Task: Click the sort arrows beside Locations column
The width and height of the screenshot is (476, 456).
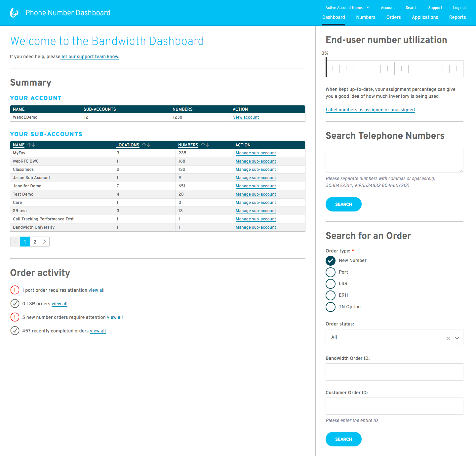Action: click(x=146, y=145)
